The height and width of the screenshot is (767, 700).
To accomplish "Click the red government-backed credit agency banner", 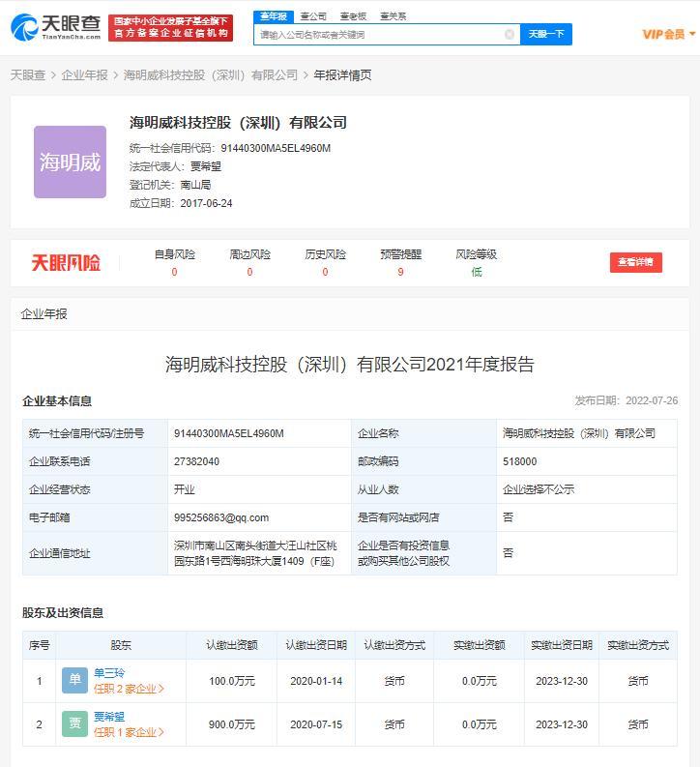I will point(170,27).
